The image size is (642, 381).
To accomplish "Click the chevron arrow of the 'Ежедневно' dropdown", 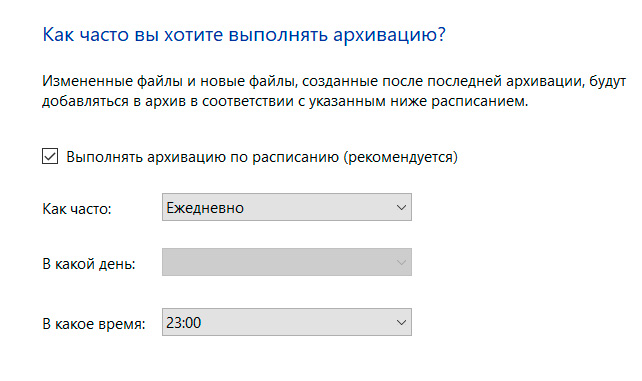I will (401, 207).
